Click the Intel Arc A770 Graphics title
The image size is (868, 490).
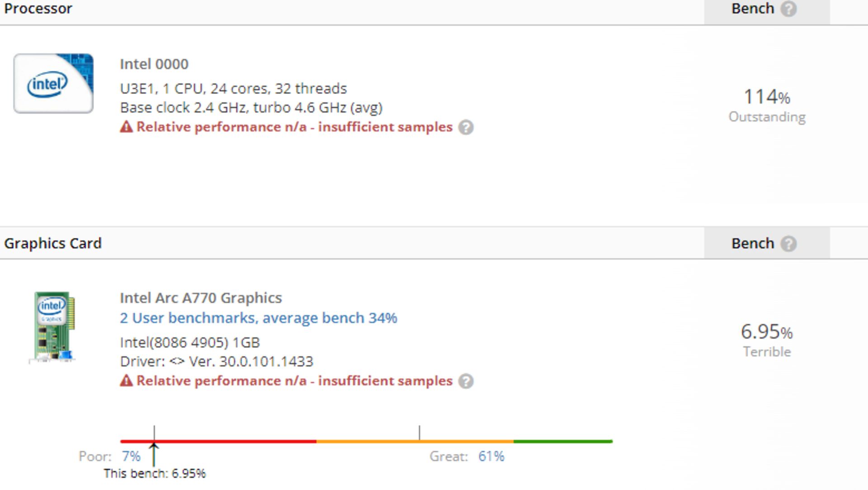pyautogui.click(x=201, y=298)
